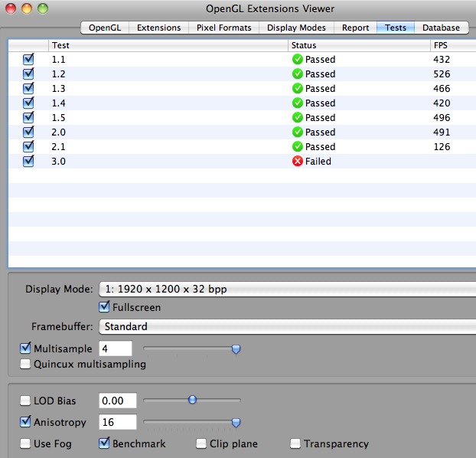Image resolution: width=476 pixels, height=458 pixels.
Task: Click the green Passed icon for test 1.1
Action: pos(298,59)
